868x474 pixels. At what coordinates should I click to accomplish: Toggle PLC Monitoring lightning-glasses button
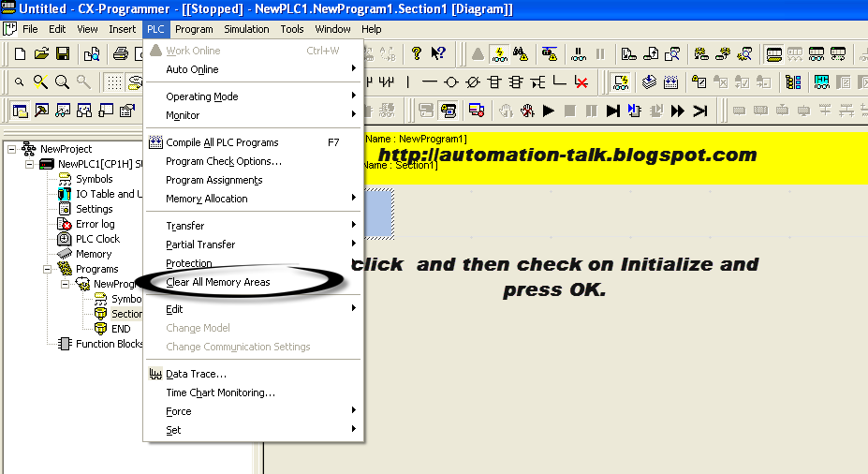pos(499,53)
